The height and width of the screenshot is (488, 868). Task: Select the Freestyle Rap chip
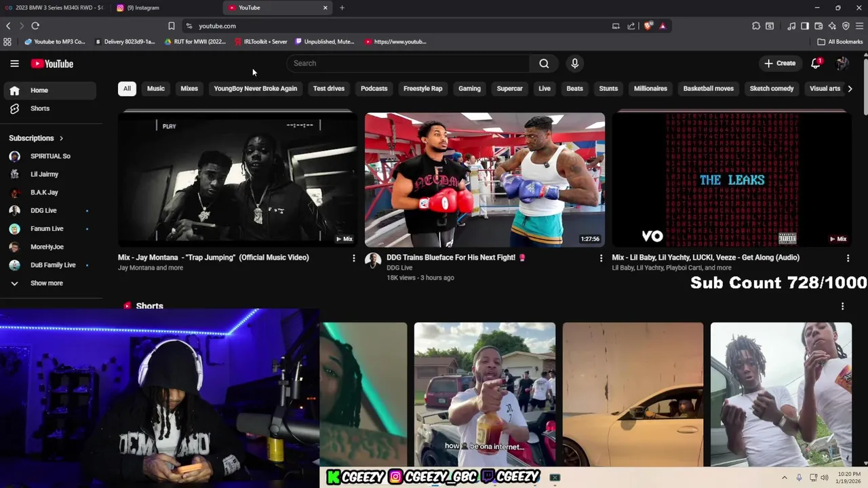coord(422,89)
